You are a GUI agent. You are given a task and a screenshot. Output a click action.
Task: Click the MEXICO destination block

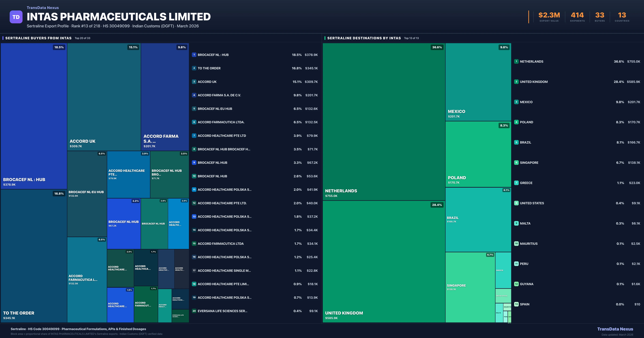point(478,82)
